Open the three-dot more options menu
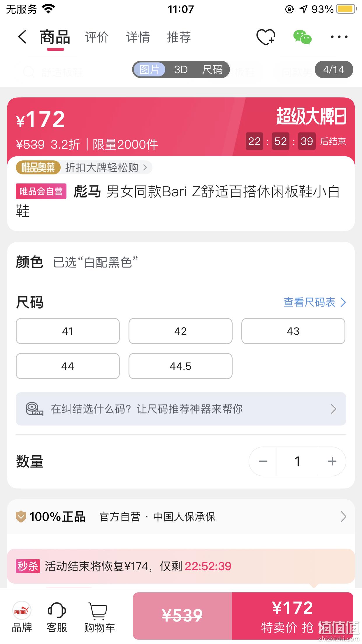Screen dimensions: 362x644 click(x=339, y=37)
